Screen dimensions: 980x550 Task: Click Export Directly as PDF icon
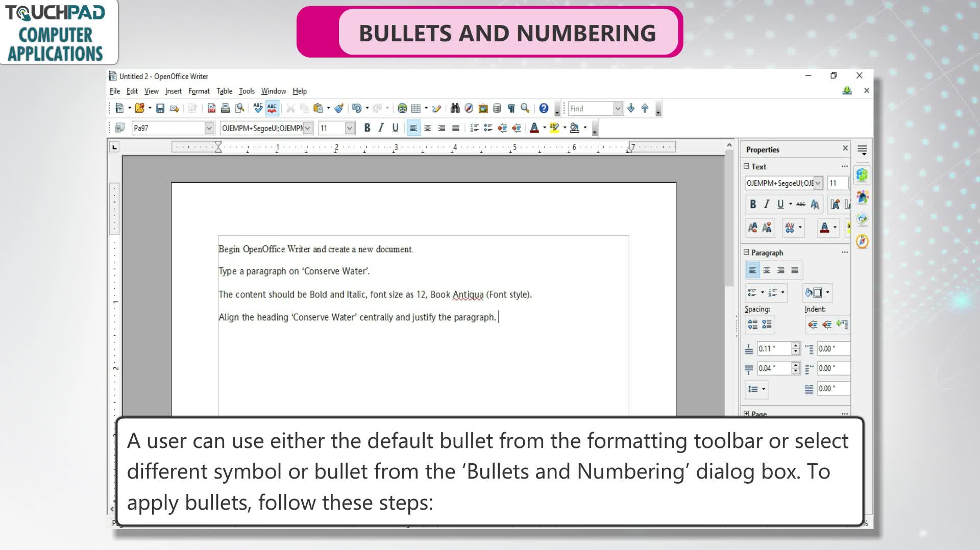point(211,109)
